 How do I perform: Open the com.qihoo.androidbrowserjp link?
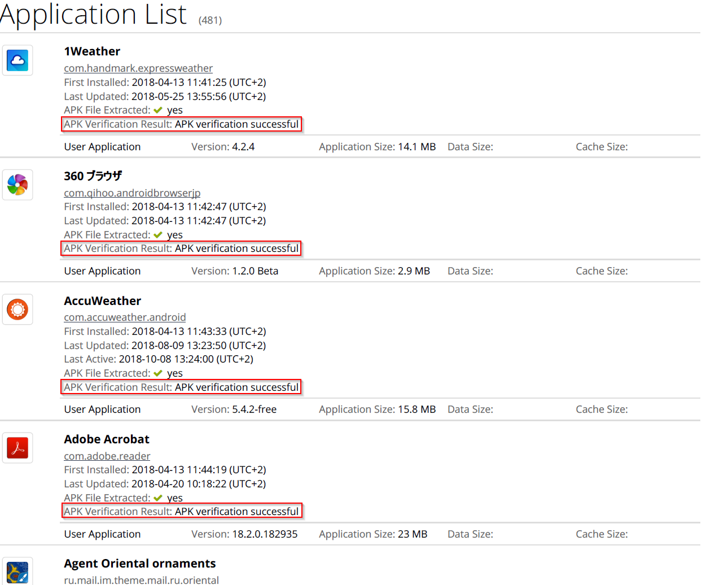(x=132, y=193)
